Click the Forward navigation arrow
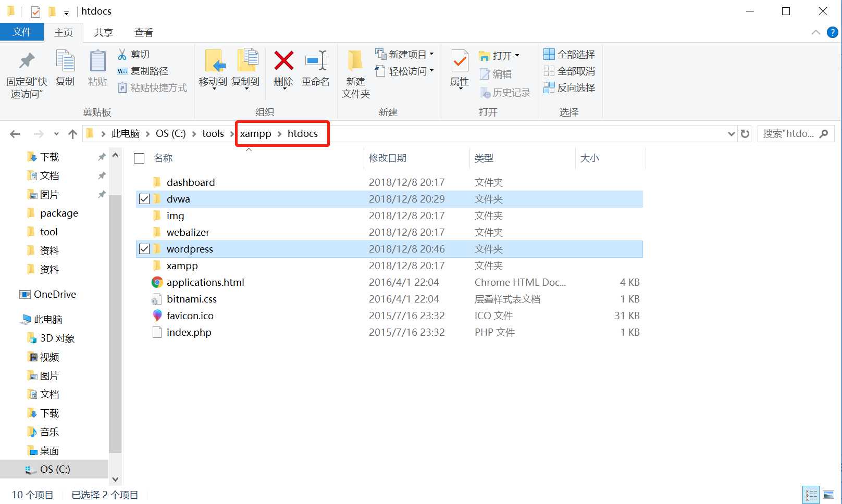The height and width of the screenshot is (504, 842). (x=39, y=134)
